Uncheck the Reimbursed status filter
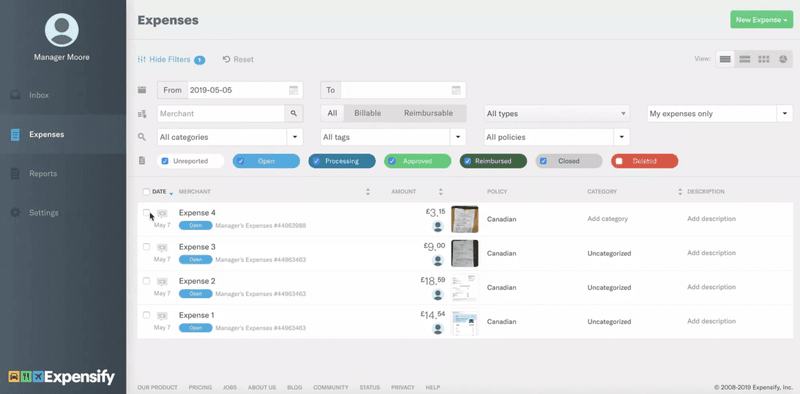This screenshot has width=800, height=394. (x=467, y=161)
